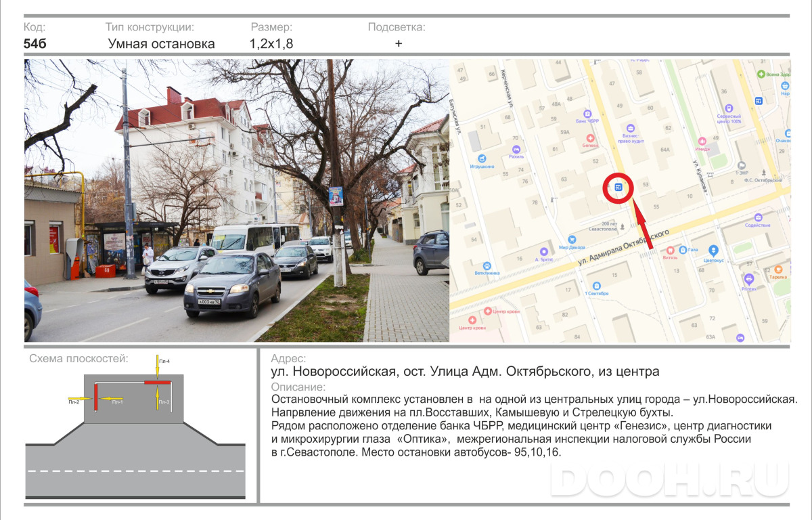The image size is (812, 520).
Task: Open the Цветокус flower shop pin
Action: (x=713, y=251)
